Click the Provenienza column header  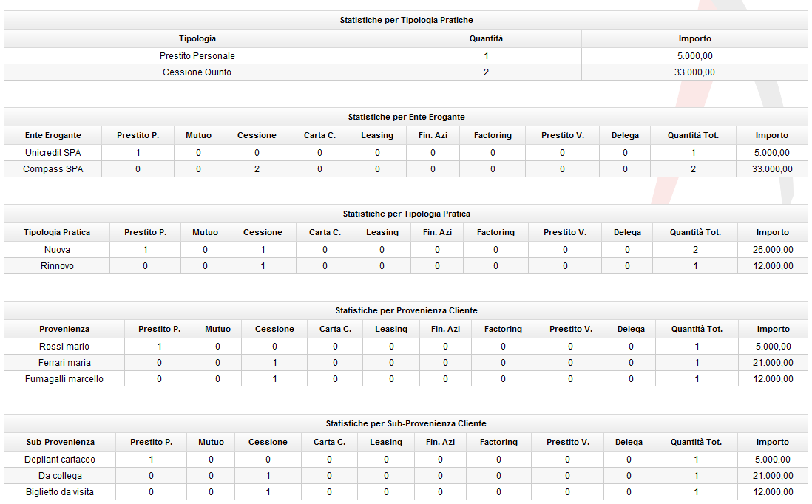[64, 329]
